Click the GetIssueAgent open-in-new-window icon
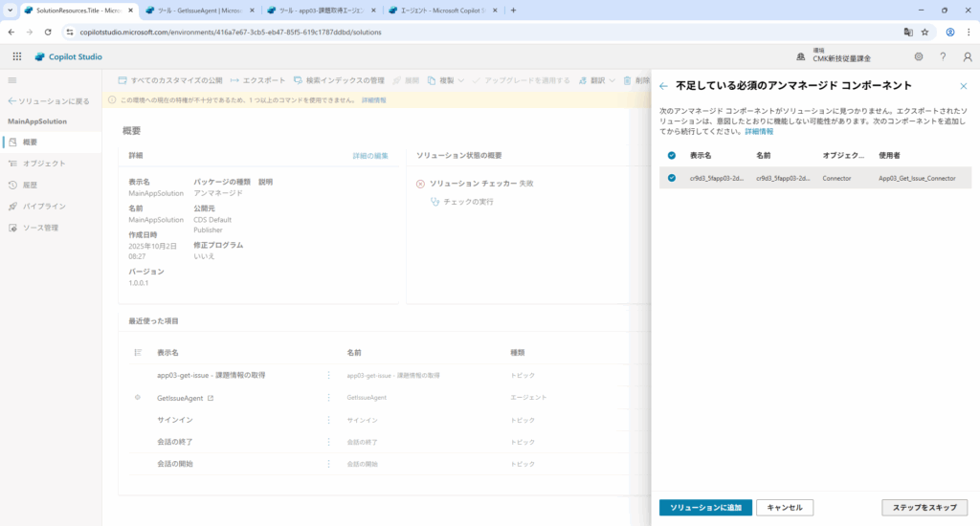 click(x=211, y=398)
